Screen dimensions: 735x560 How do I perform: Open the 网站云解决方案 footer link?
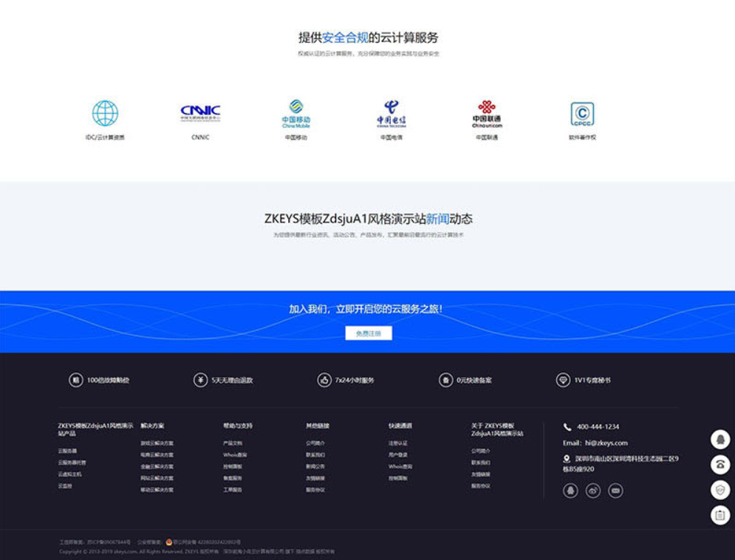[157, 479]
